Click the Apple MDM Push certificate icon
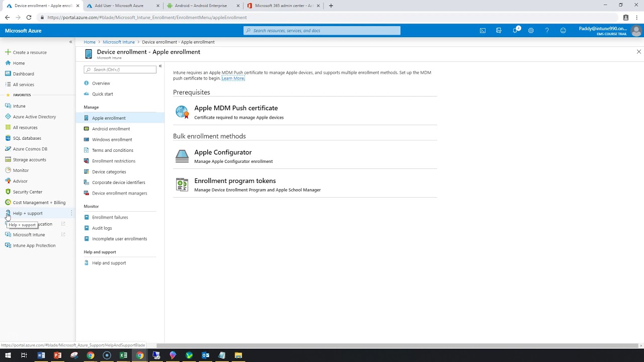 coord(182,112)
